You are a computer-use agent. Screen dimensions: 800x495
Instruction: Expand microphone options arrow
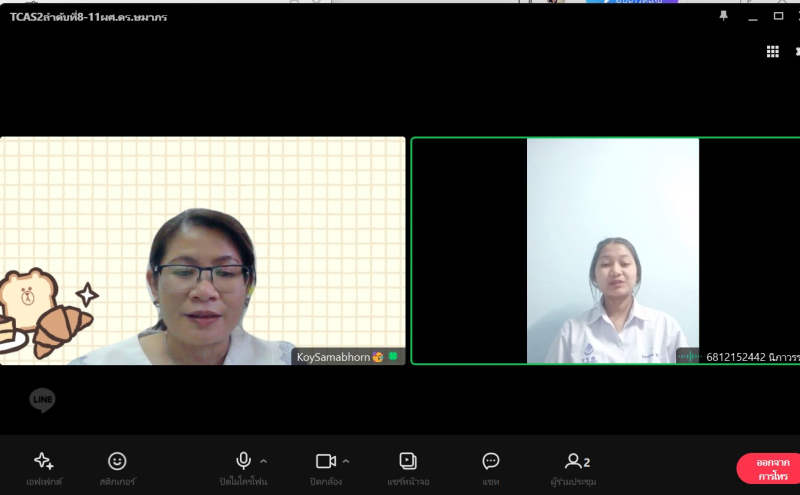pos(264,461)
